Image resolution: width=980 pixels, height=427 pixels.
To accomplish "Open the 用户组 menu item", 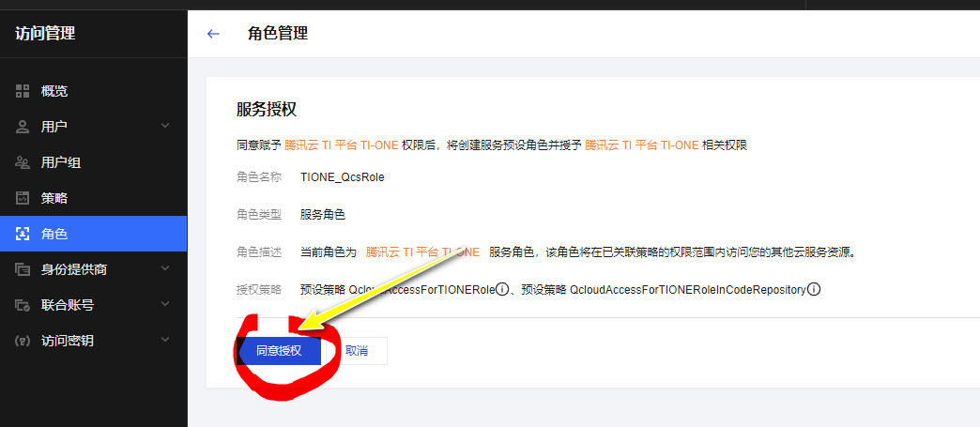I will [94, 162].
